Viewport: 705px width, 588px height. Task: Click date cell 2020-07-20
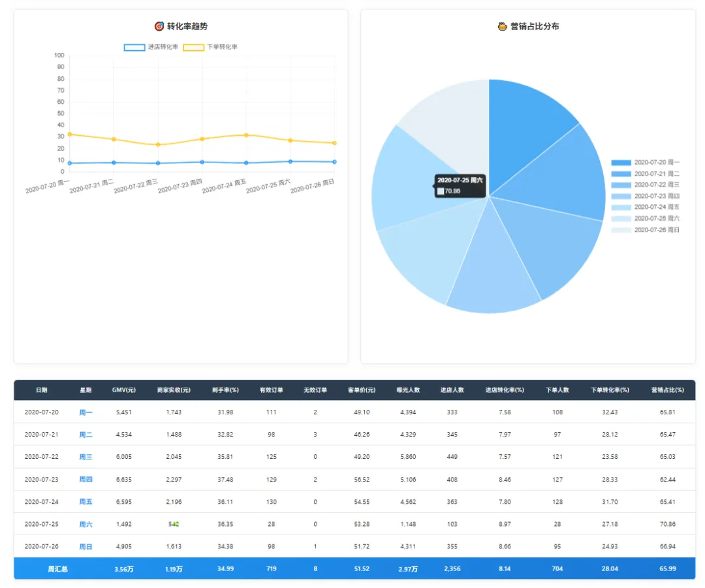[41, 412]
